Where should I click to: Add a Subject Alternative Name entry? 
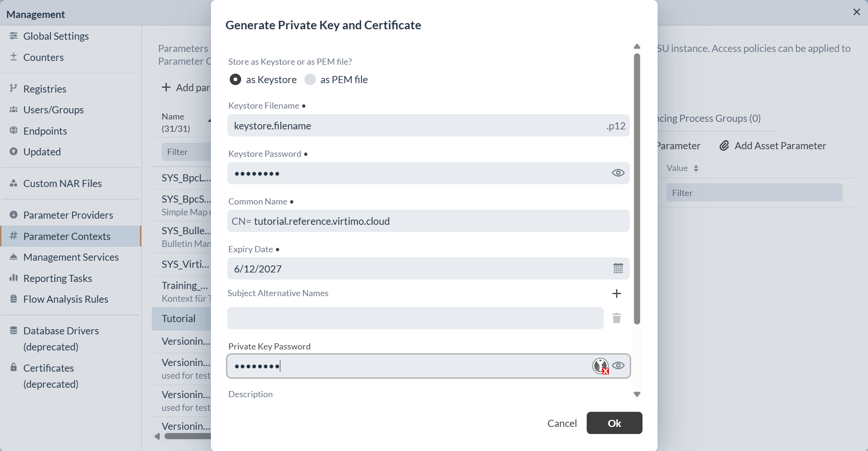coord(616,294)
